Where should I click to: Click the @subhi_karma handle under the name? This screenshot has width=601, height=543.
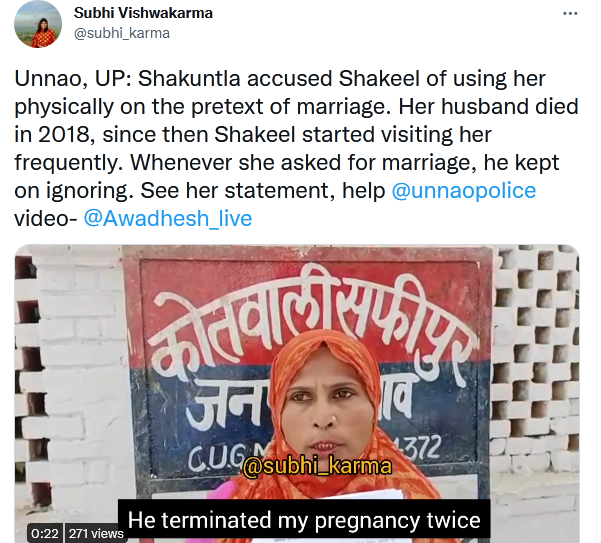[x=122, y=33]
